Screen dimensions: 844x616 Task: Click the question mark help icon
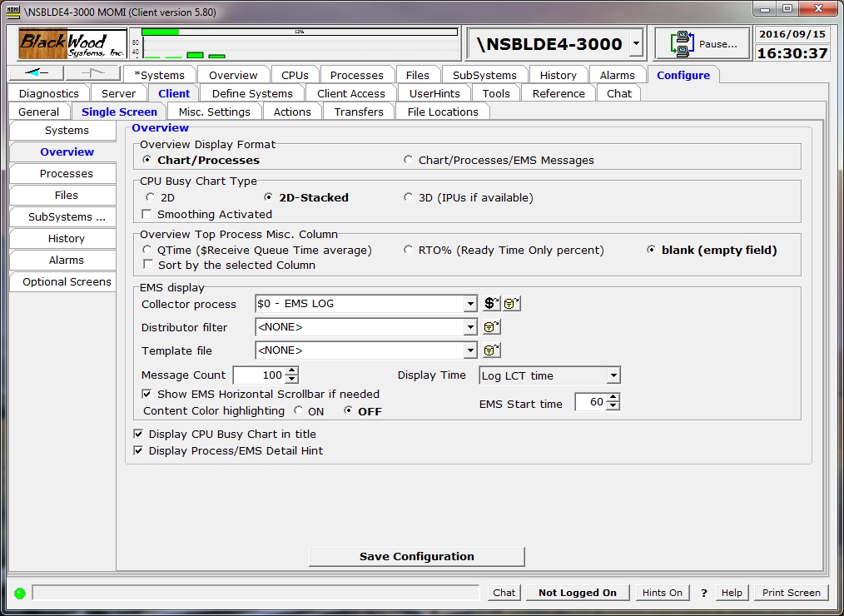pyautogui.click(x=703, y=593)
